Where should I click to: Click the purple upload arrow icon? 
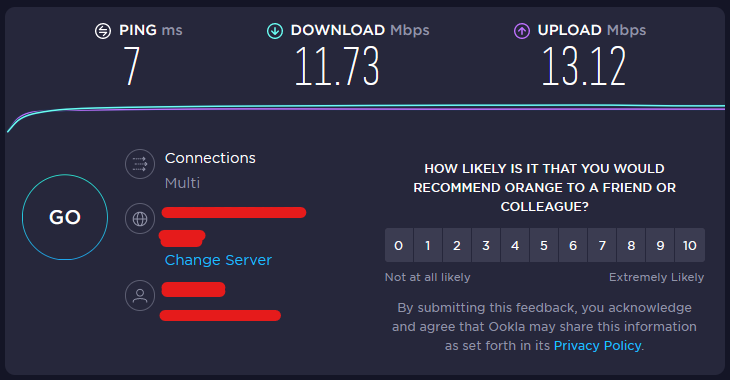pyautogui.click(x=521, y=31)
